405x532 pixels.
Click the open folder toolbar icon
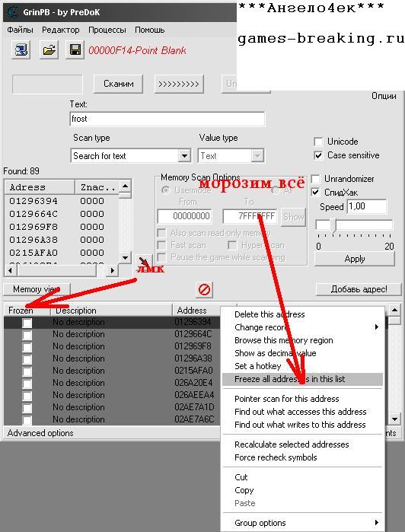pos(49,50)
